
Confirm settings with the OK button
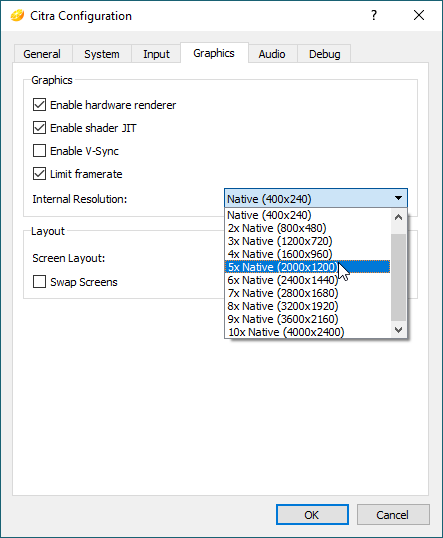(312, 515)
